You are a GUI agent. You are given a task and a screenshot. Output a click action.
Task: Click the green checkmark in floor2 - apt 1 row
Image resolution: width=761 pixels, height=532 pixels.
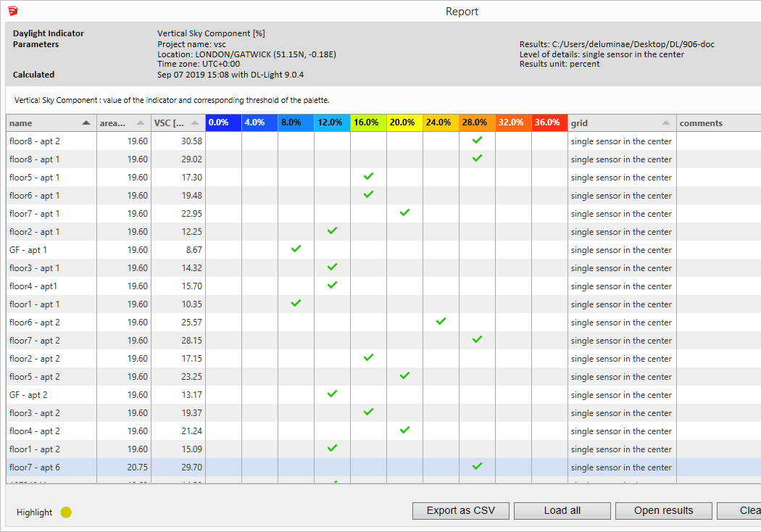coord(332,230)
